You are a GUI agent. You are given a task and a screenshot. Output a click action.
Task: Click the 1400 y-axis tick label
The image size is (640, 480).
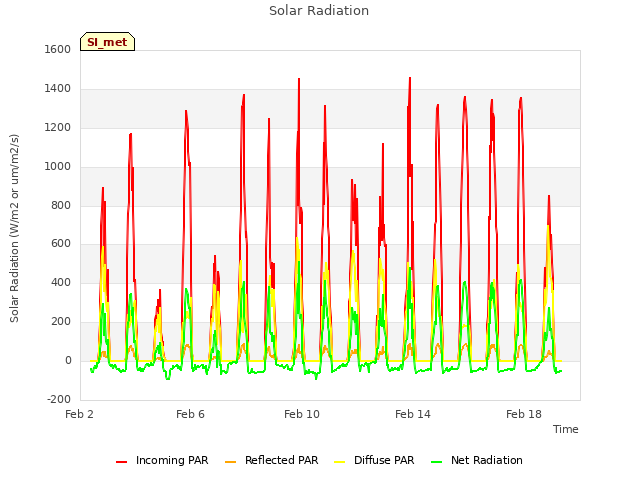tap(58, 89)
